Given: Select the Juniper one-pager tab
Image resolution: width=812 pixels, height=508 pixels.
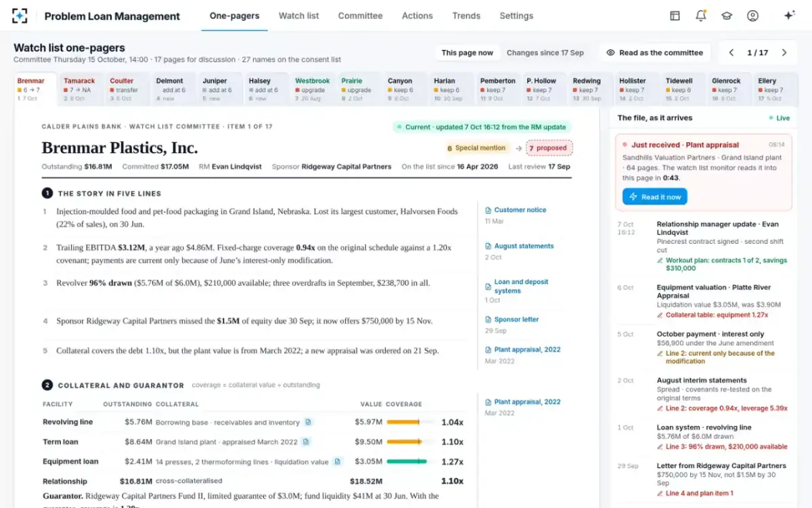Looking at the screenshot, I should coord(221,89).
